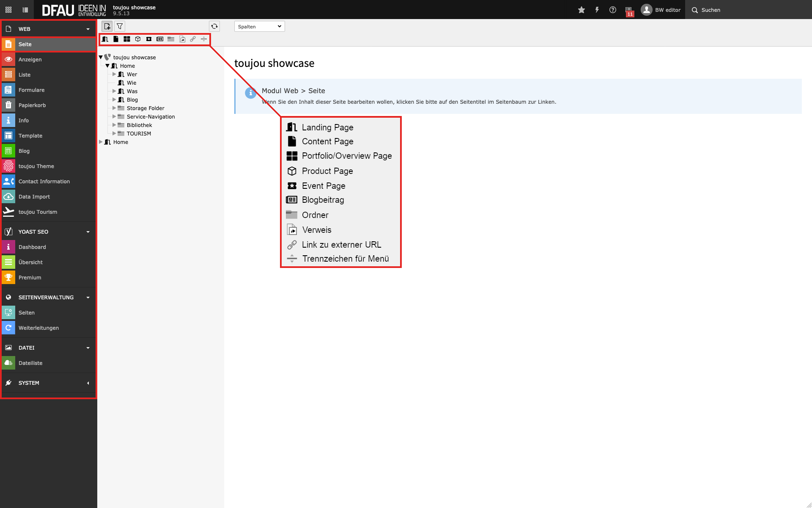
Task: Open the Dateiliste module
Action: [30, 363]
